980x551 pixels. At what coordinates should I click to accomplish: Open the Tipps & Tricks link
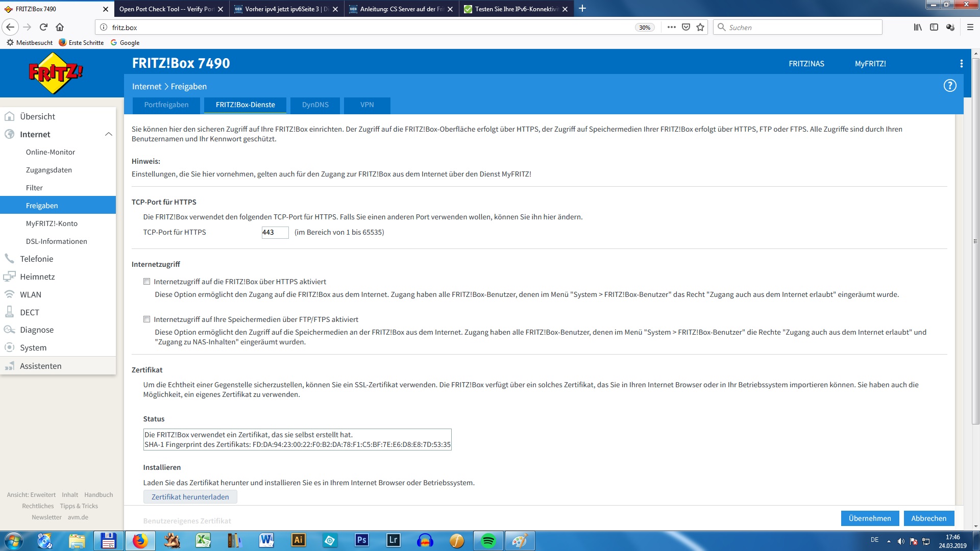click(x=79, y=506)
